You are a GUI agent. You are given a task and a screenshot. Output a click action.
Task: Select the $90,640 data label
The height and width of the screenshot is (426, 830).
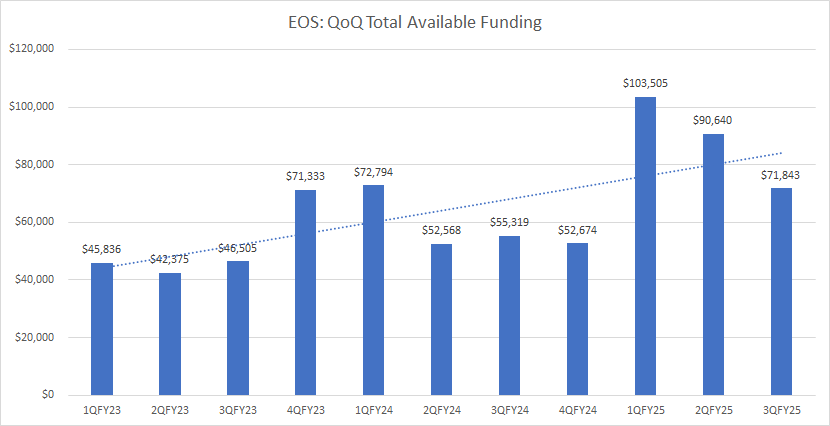[714, 120]
